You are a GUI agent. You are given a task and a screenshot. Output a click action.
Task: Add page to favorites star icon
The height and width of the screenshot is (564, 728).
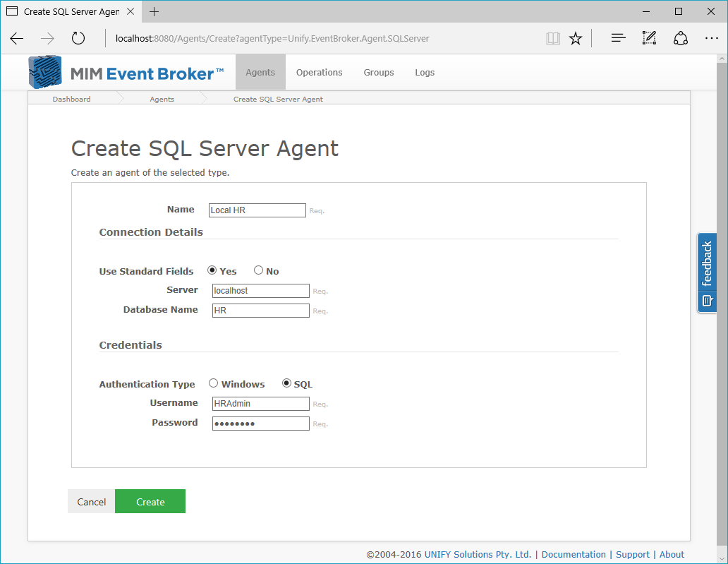576,39
